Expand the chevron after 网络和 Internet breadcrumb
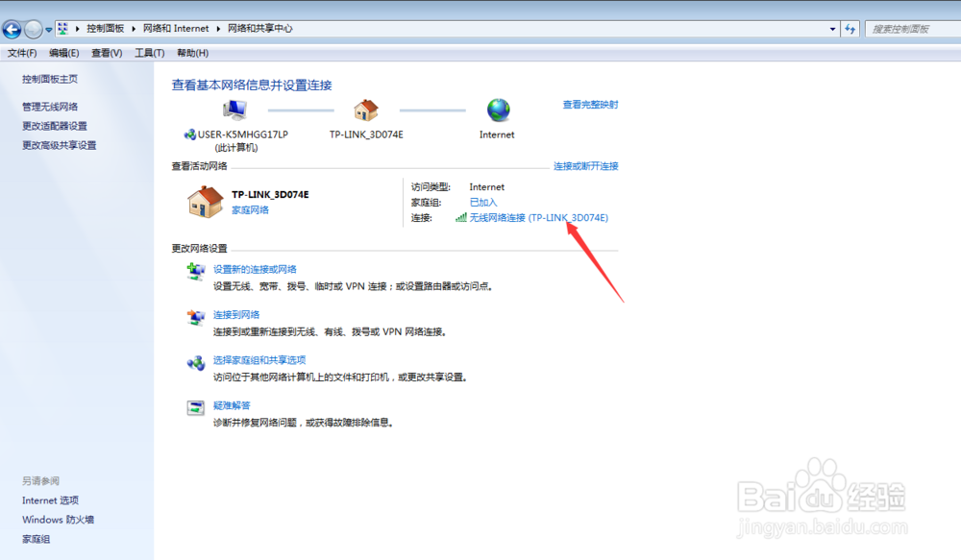Image resolution: width=961 pixels, height=560 pixels. pyautogui.click(x=219, y=28)
